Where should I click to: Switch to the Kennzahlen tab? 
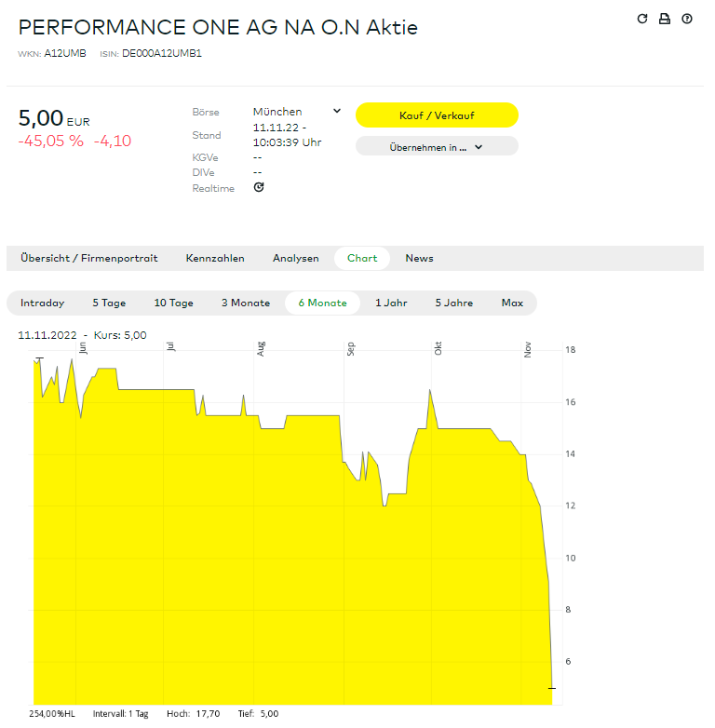click(x=215, y=258)
